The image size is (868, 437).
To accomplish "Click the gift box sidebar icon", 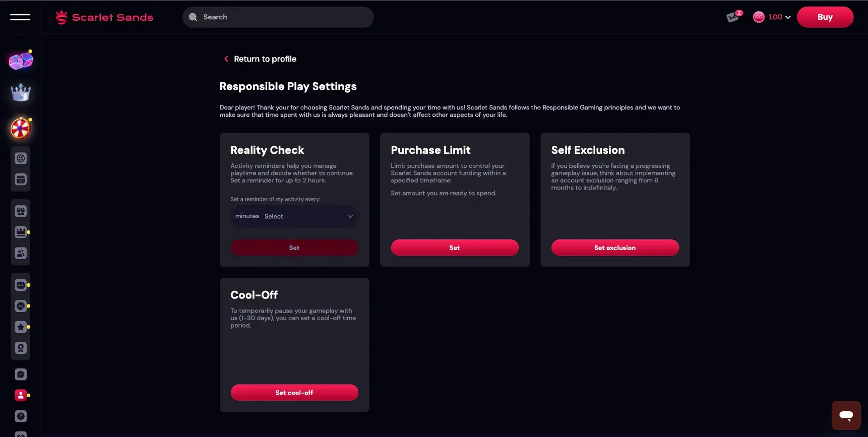I will pyautogui.click(x=21, y=211).
